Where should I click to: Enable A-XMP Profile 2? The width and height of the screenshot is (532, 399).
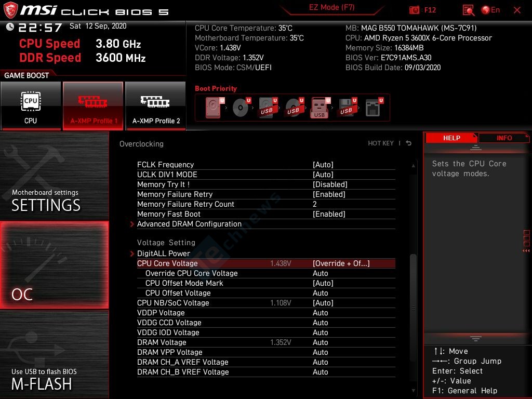tap(156, 106)
